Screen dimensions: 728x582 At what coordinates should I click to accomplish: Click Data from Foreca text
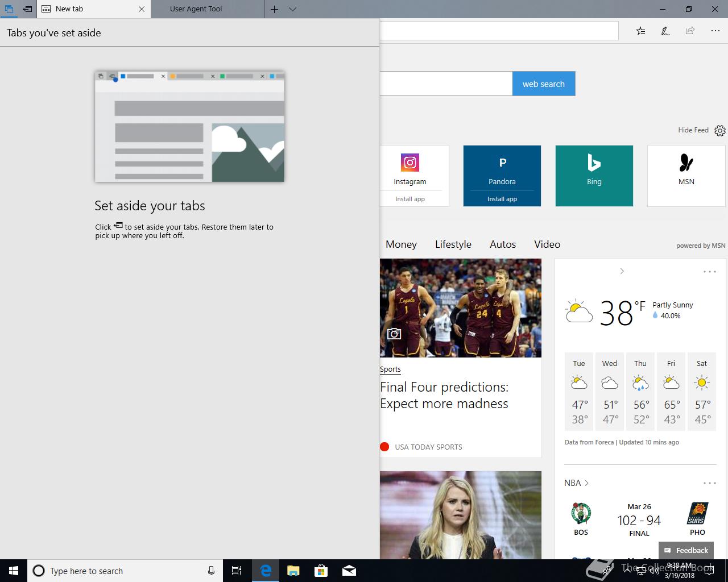click(x=589, y=442)
